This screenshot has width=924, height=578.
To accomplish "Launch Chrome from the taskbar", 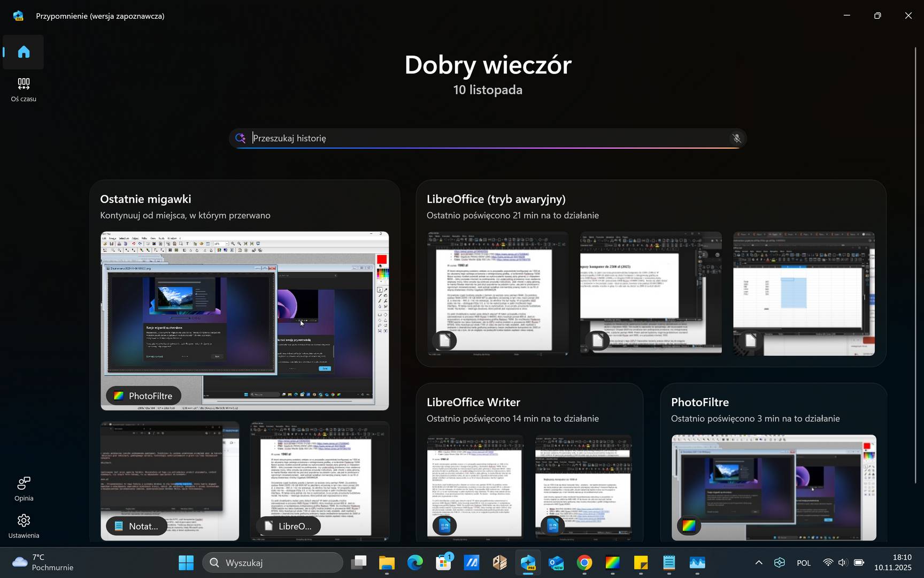I will pos(584,562).
